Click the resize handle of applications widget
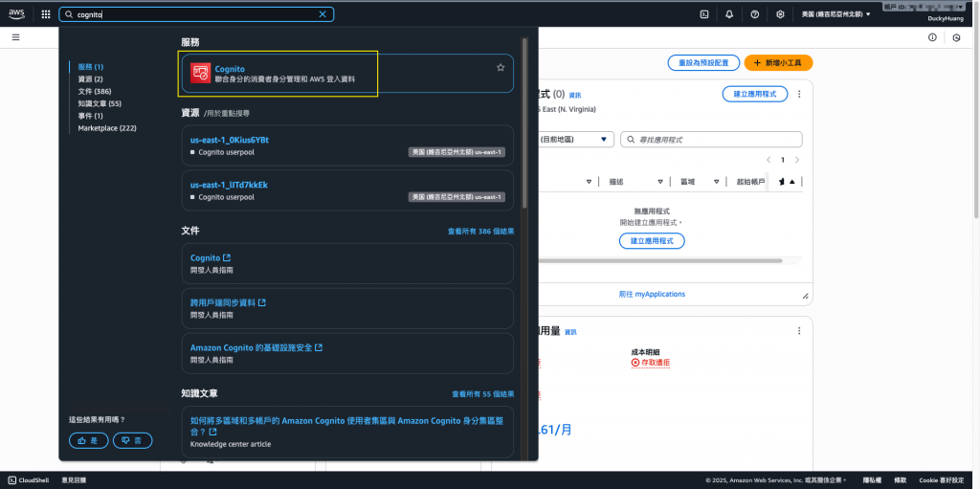 point(805,296)
